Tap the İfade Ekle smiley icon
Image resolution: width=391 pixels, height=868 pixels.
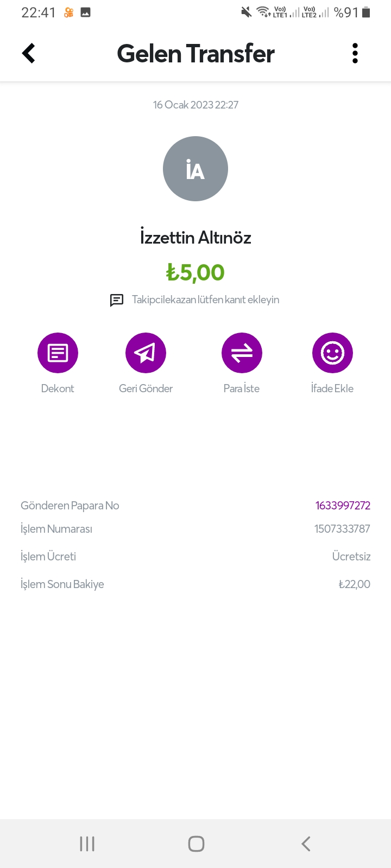pos(332,353)
